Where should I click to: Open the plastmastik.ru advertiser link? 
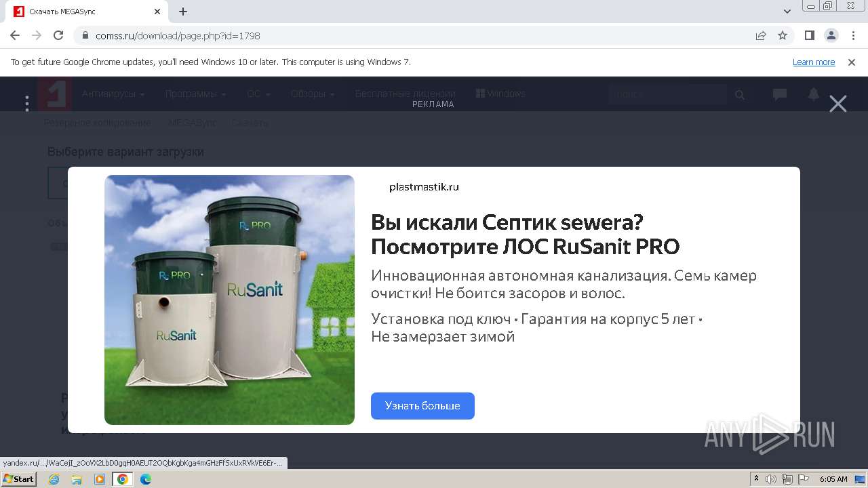tap(424, 187)
